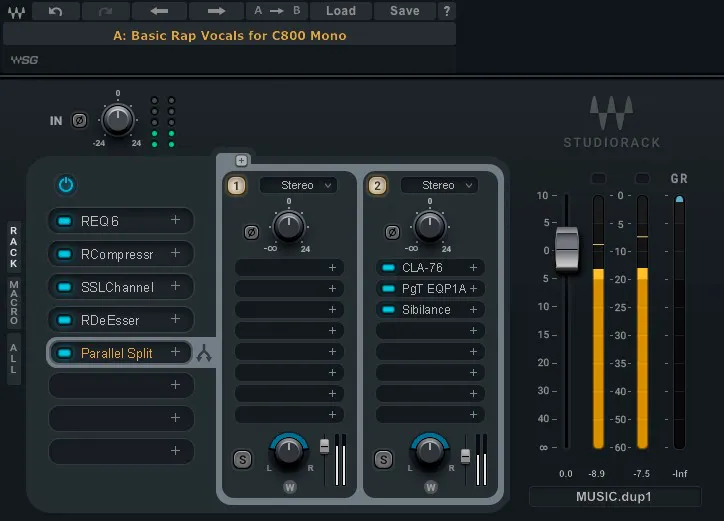Click chain 2 input gain knob

pyautogui.click(x=429, y=226)
